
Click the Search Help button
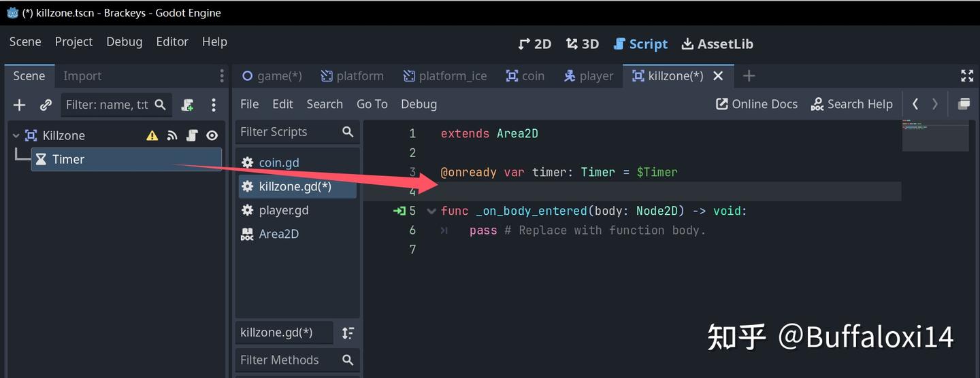click(851, 104)
